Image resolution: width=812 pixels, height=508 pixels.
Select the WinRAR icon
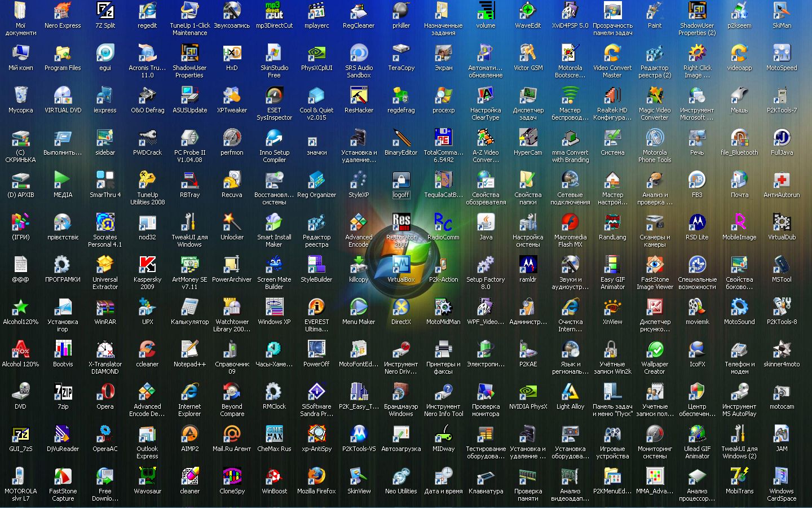point(105,306)
